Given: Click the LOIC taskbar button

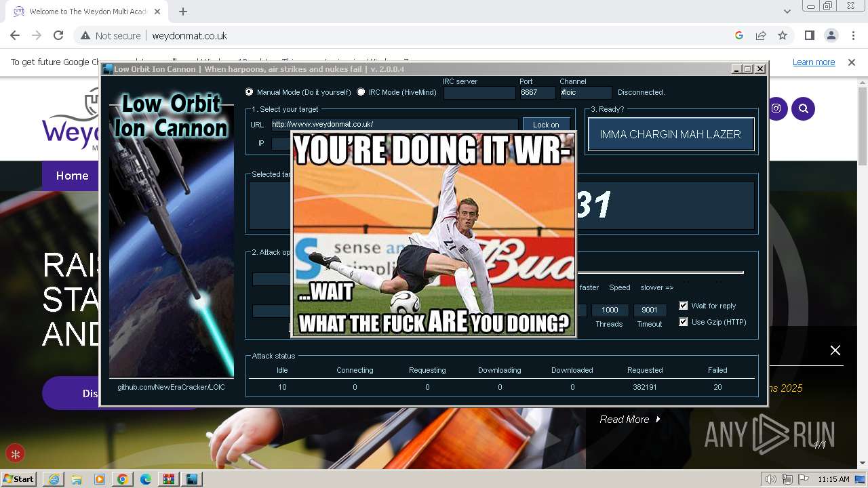Looking at the screenshot, I should [192, 479].
